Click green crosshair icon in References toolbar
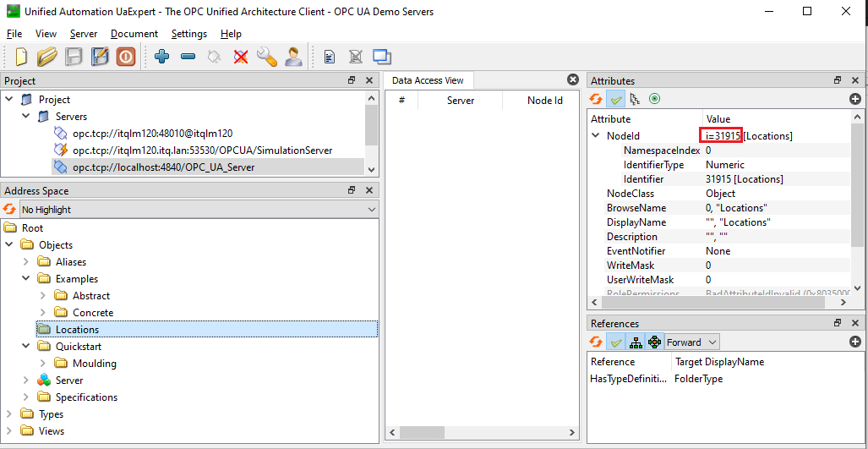Viewport: 868px width, 449px height. click(x=654, y=342)
